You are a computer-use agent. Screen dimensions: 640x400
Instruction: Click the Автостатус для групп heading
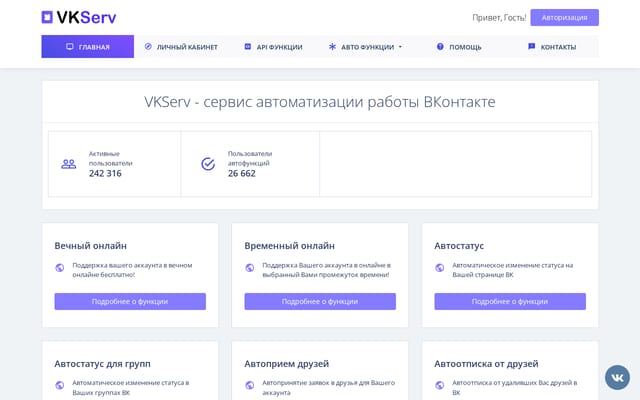[x=102, y=364]
